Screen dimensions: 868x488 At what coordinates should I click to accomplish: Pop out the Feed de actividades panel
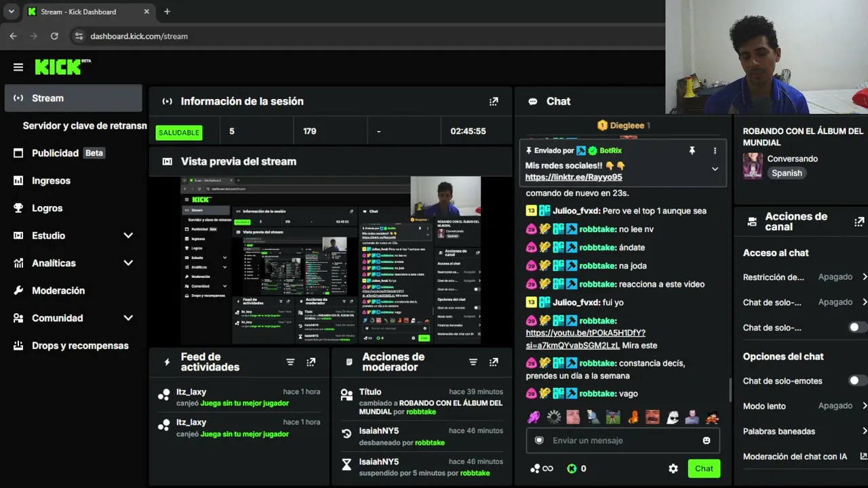pyautogui.click(x=311, y=362)
